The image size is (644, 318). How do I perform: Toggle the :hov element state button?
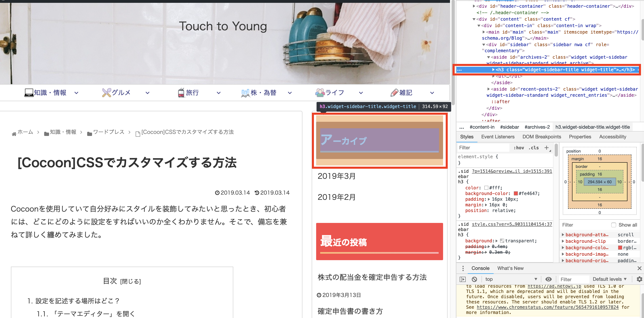(x=519, y=148)
